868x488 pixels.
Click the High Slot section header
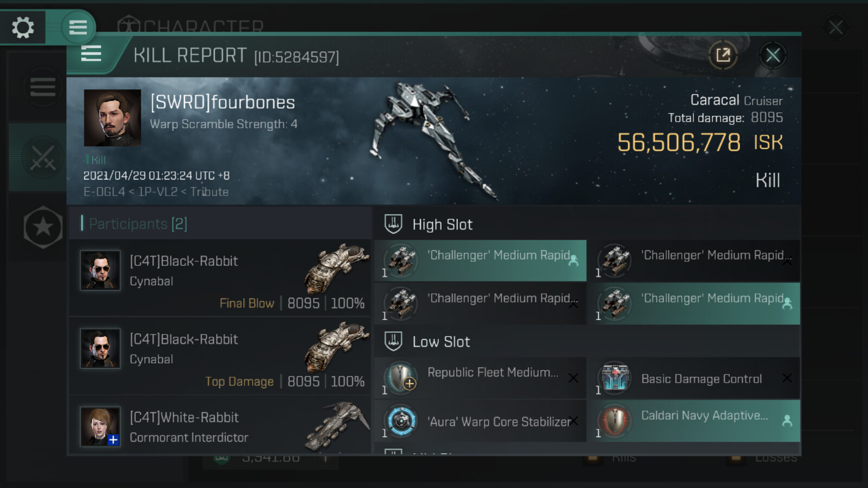[442, 224]
